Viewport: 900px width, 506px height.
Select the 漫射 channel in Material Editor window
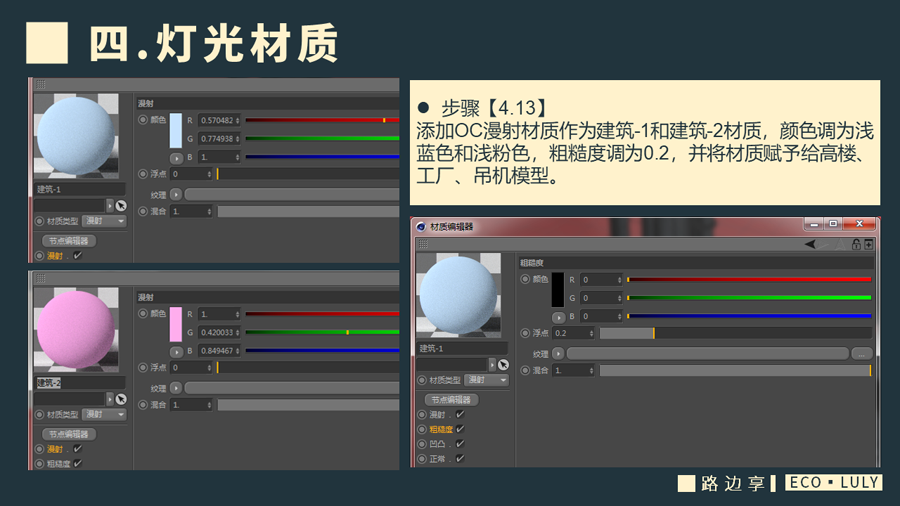tap(438, 414)
